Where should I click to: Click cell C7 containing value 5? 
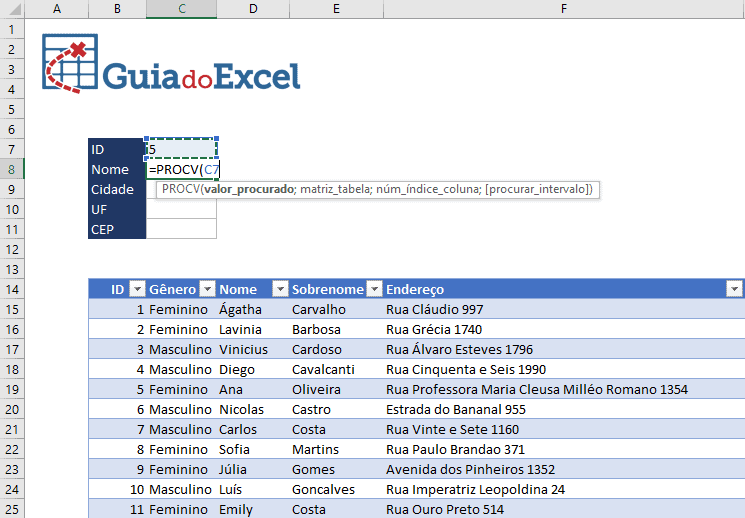[x=181, y=149]
